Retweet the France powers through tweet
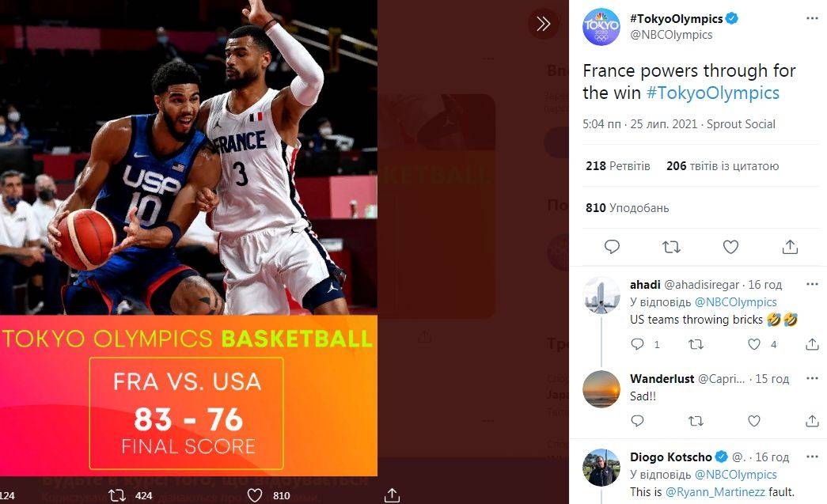Image resolution: width=827 pixels, height=504 pixels. pyautogui.click(x=671, y=247)
